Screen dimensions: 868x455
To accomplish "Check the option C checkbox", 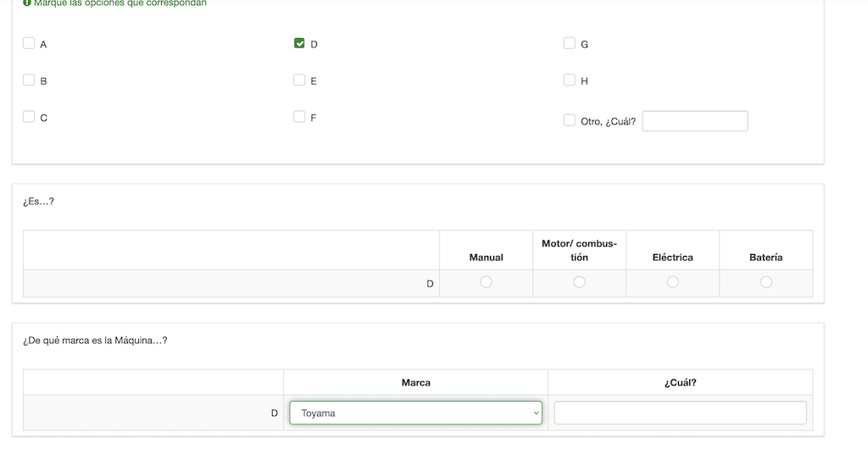I will 29,117.
